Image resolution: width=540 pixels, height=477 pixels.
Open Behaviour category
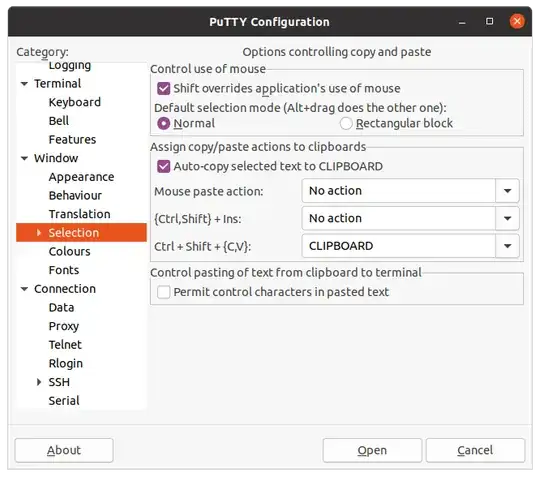coord(75,196)
